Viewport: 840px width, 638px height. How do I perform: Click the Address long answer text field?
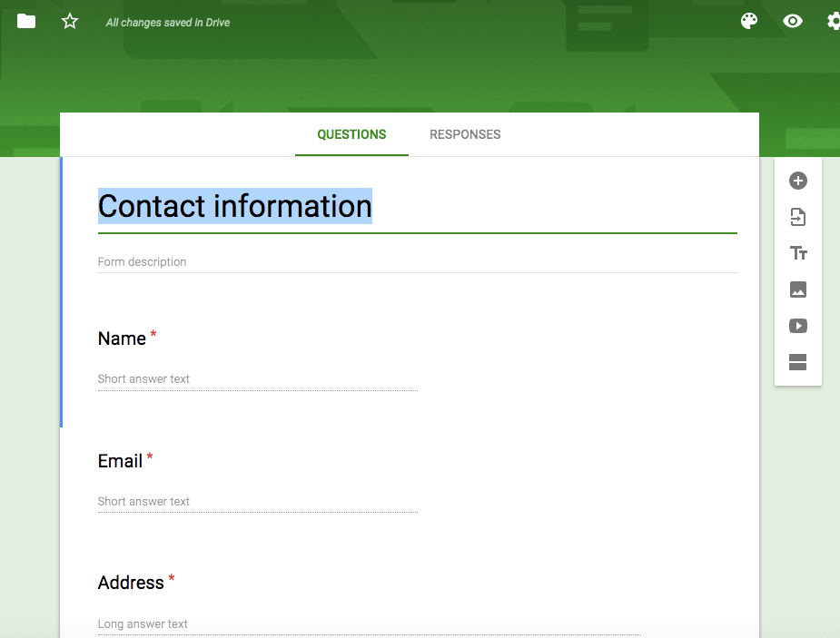pos(369,624)
